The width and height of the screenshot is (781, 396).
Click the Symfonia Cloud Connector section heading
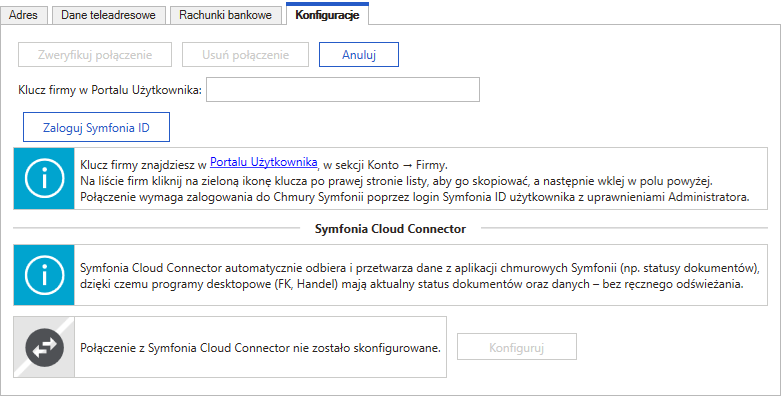click(x=390, y=229)
